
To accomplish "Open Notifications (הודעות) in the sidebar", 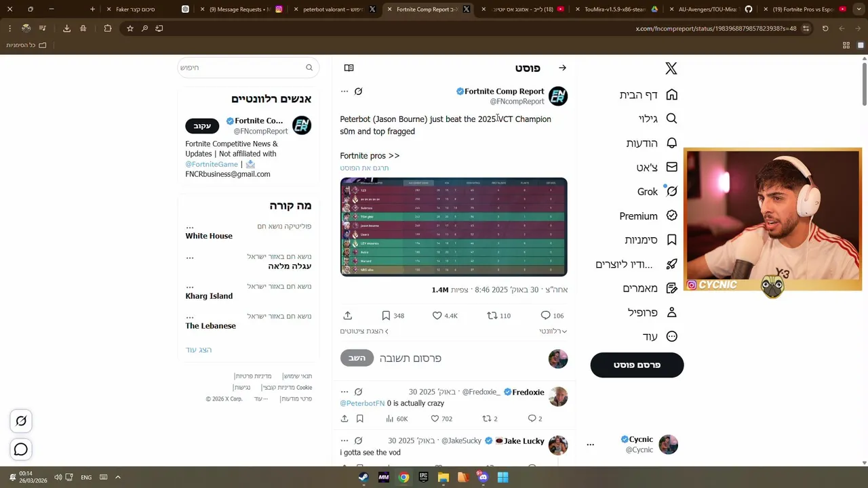I will point(652,143).
